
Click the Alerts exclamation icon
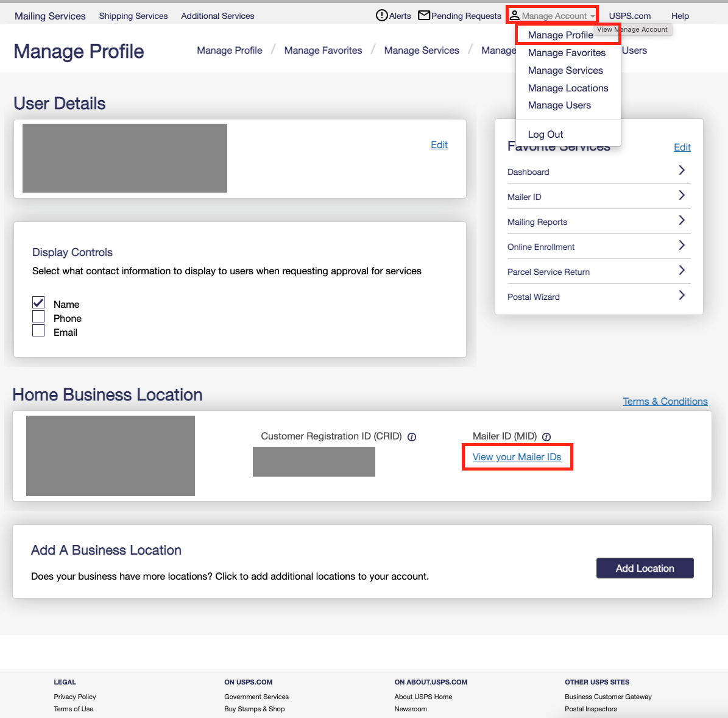381,15
